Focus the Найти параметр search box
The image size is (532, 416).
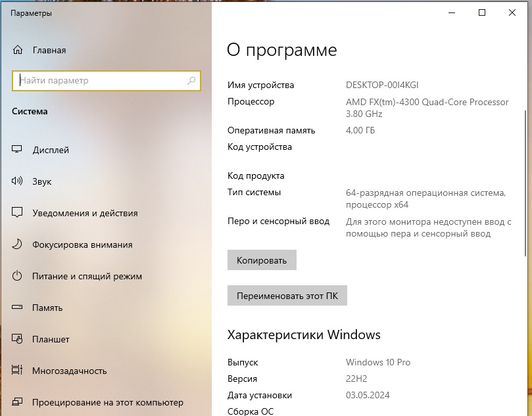tap(106, 81)
